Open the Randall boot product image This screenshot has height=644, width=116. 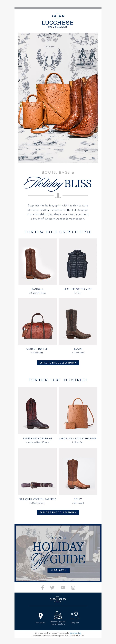click(38, 262)
